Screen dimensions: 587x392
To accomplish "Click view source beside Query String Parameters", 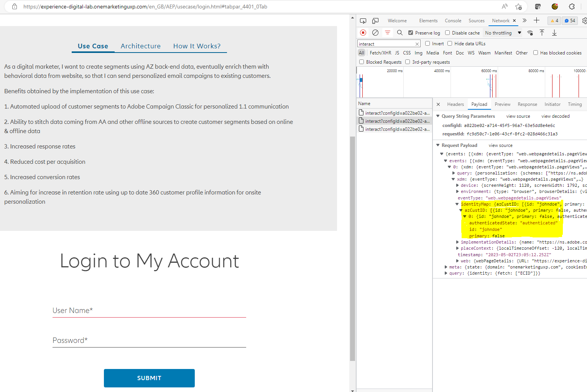I will tap(518, 116).
